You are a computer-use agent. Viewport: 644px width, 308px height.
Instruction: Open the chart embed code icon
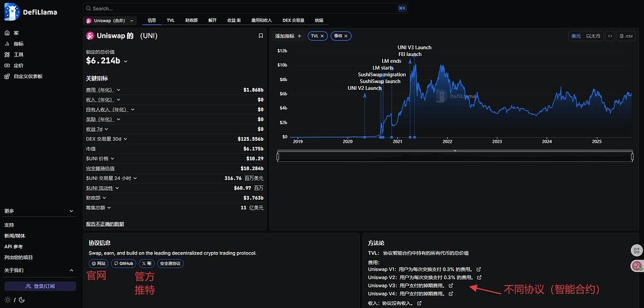[x=609, y=36]
